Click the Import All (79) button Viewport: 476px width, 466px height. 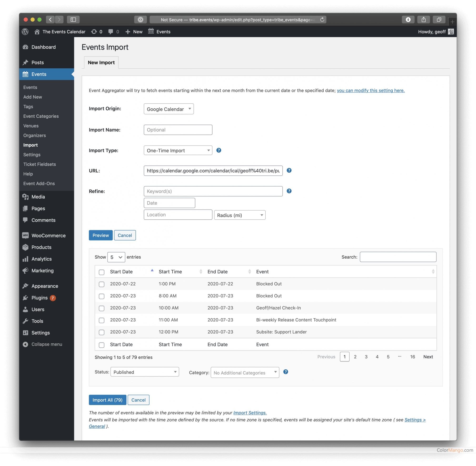pyautogui.click(x=107, y=400)
